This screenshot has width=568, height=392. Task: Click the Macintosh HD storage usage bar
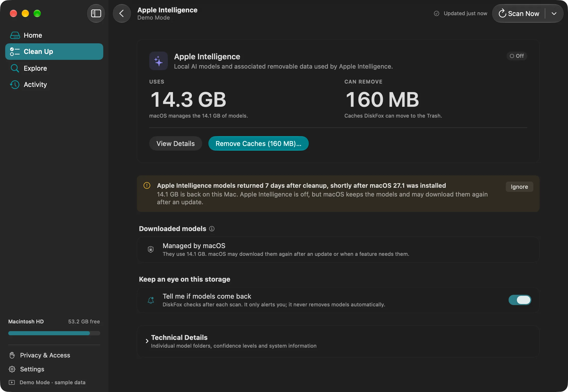click(54, 333)
